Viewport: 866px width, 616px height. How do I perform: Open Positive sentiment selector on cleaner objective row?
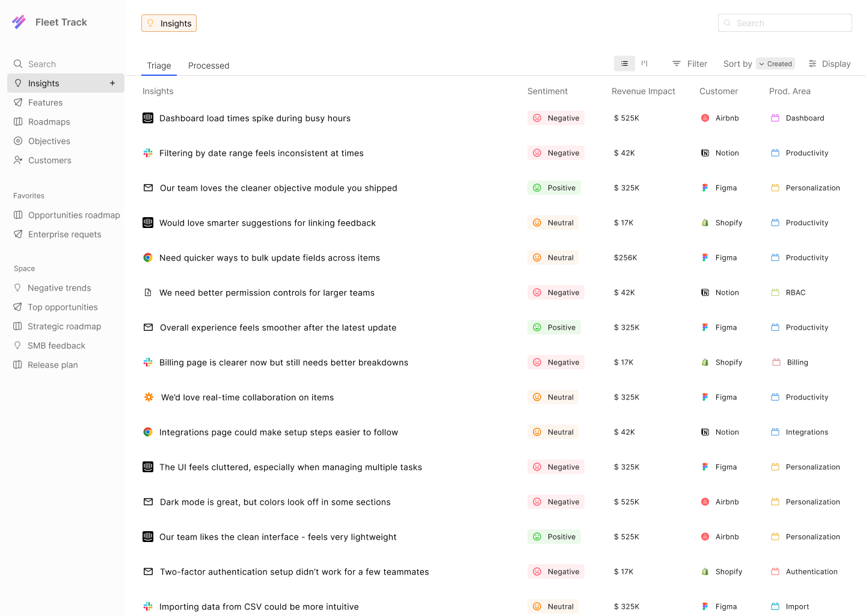point(554,188)
